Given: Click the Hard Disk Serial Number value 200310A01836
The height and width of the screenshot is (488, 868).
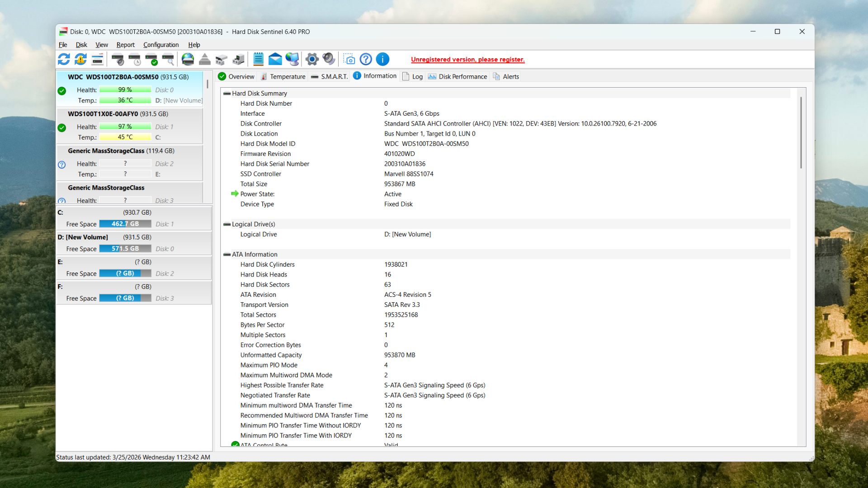Looking at the screenshot, I should point(405,164).
